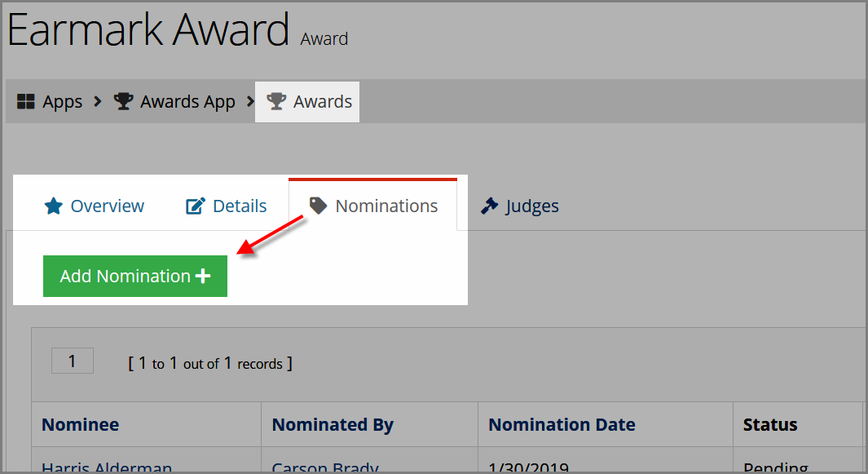Click page number 1 in pagination

point(73,361)
